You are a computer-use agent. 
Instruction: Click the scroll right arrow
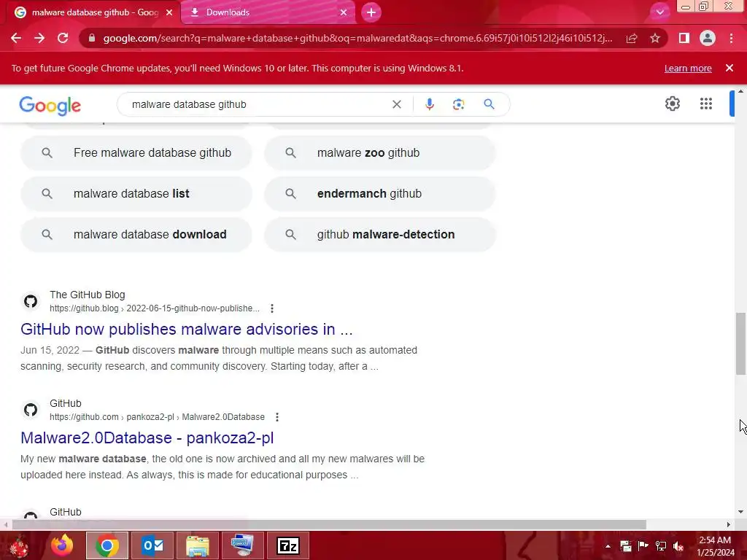pyautogui.click(x=729, y=525)
